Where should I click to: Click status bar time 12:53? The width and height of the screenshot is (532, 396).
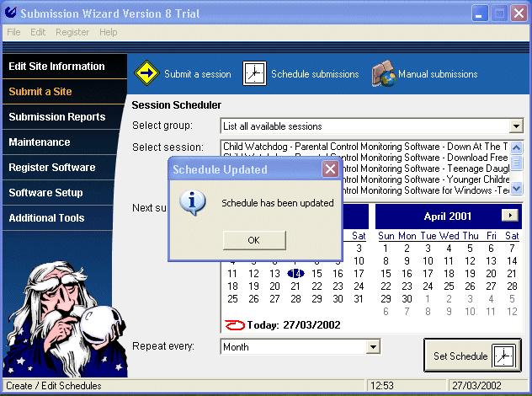(x=382, y=386)
